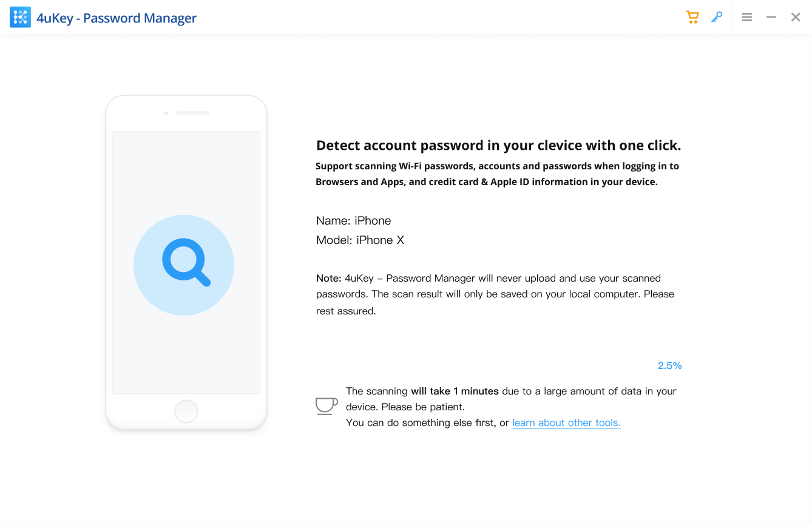The height and width of the screenshot is (525, 812).
Task: Click the "Detect account password" headline
Action: click(498, 146)
